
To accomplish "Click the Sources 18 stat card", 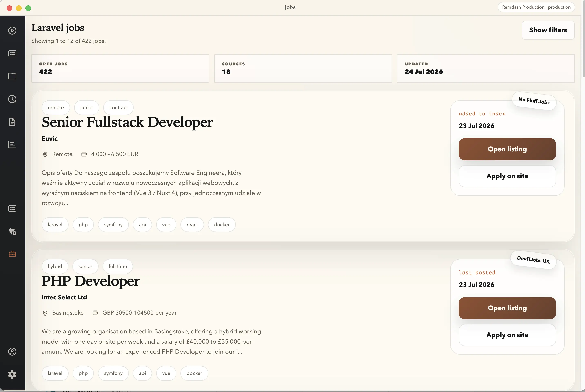I will [303, 69].
